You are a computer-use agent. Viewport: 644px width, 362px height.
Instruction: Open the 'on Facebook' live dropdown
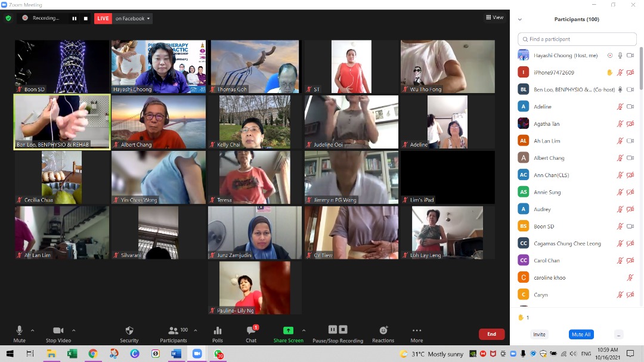click(x=133, y=18)
